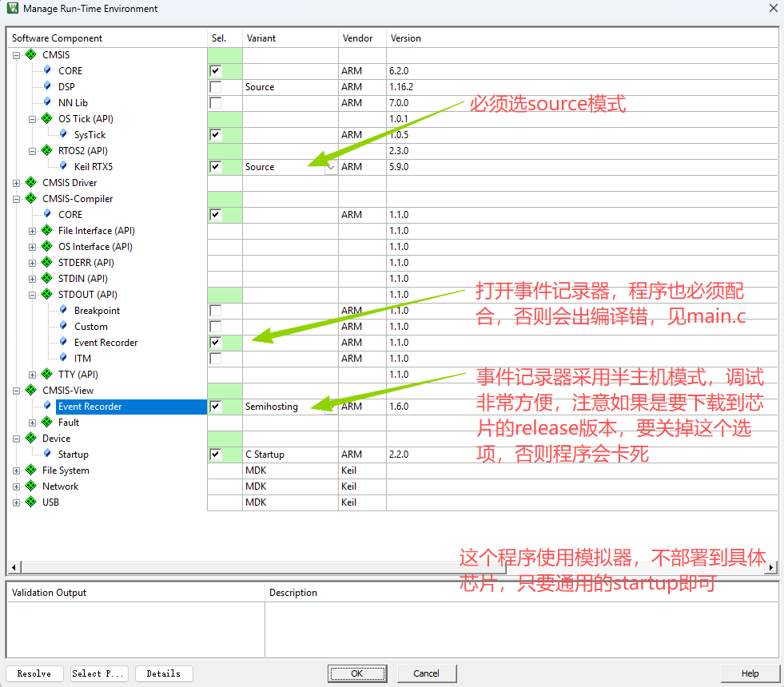Screen dimensions: 784x687
Task: Click the STDOUT (API) diamond icon
Action: [x=47, y=294]
